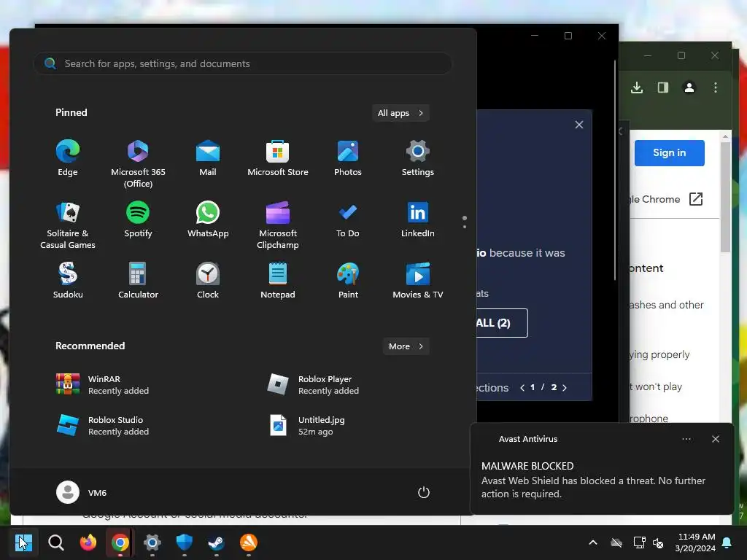Open LinkedIn pinned app
The image size is (747, 560).
[x=417, y=219]
